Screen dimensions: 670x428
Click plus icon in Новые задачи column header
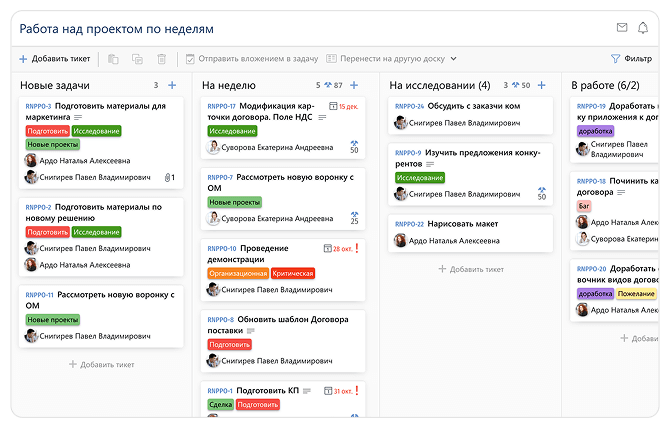click(x=172, y=86)
